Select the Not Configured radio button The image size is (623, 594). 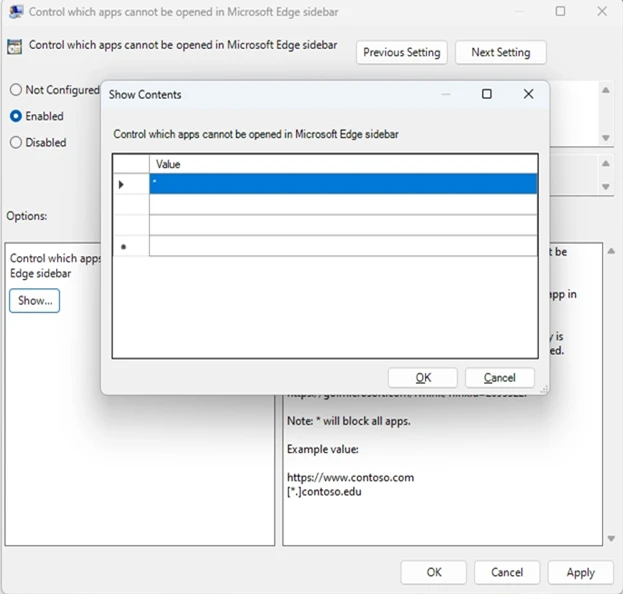[16, 90]
